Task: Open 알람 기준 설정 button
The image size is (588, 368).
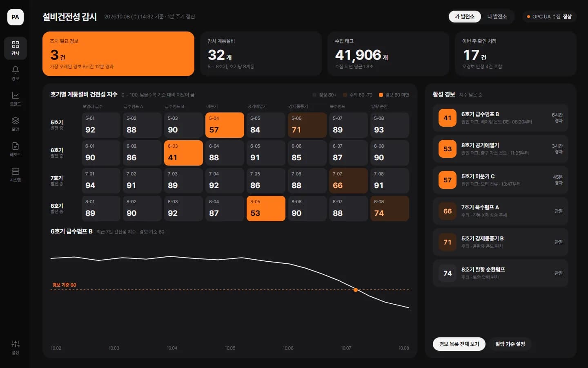Action: (510, 344)
